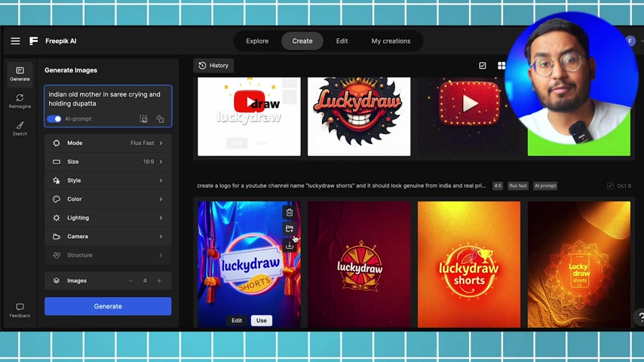This screenshot has width=644, height=362.
Task: Click the Generate Images heading
Action: point(71,70)
